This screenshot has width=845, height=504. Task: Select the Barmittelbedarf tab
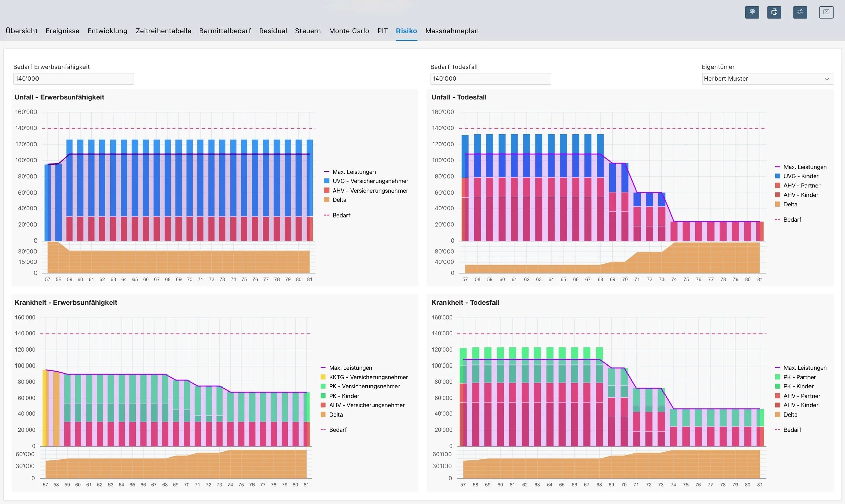click(x=225, y=31)
